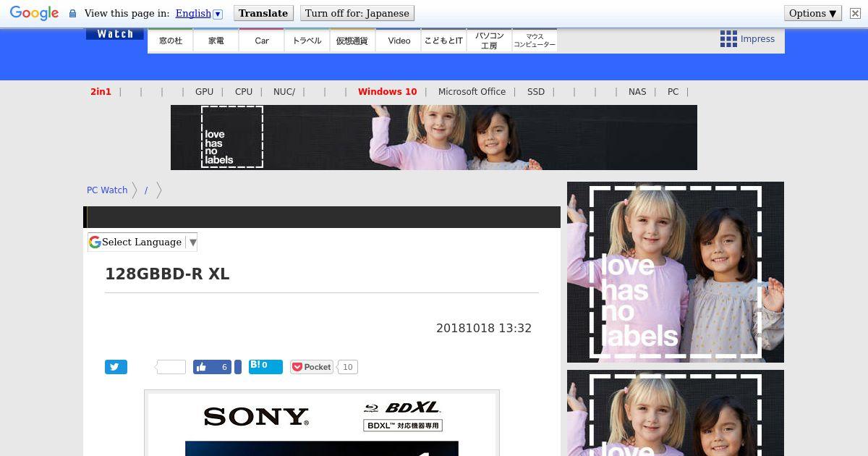Open the こどもとIT tab
The width and height of the screenshot is (868, 456).
tap(443, 41)
